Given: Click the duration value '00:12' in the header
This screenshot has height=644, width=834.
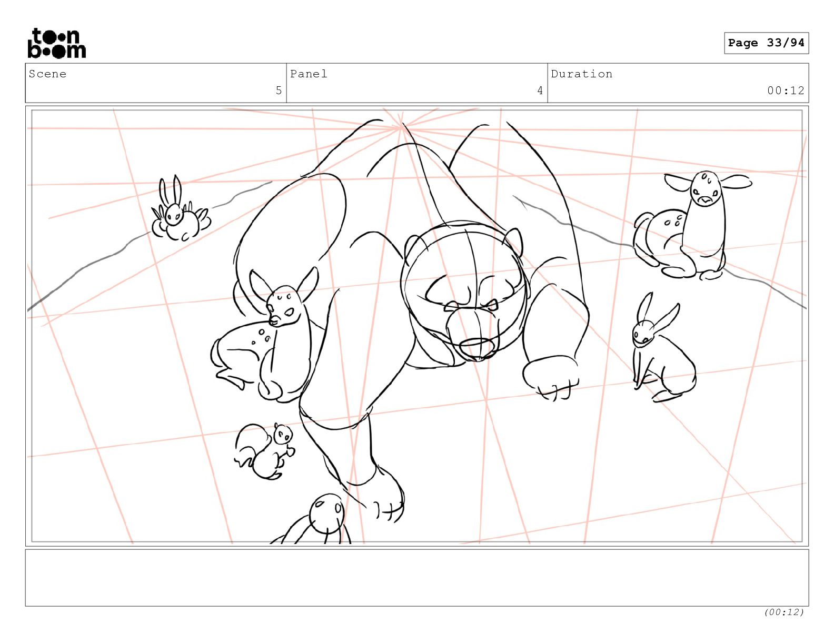Looking at the screenshot, I should tap(786, 90).
